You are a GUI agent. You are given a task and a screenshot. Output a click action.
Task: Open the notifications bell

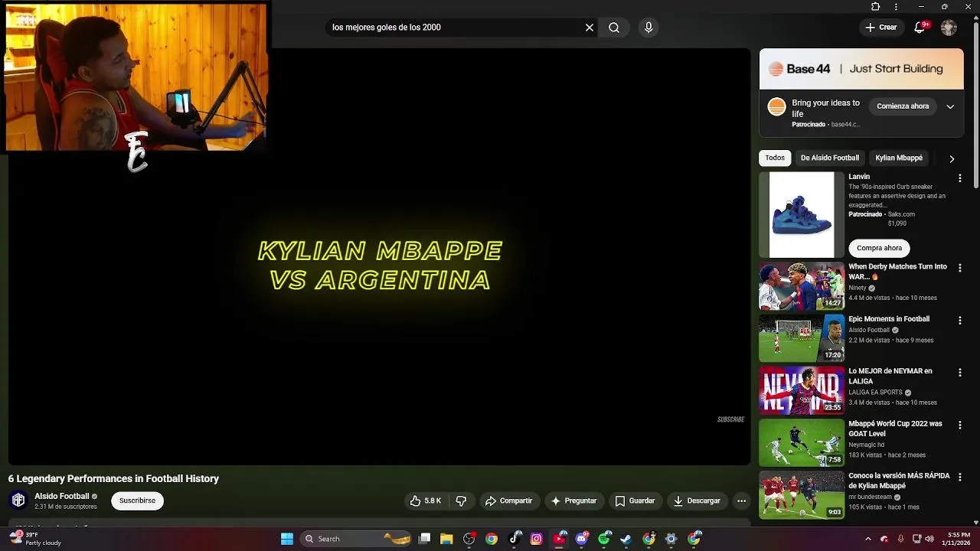click(920, 28)
